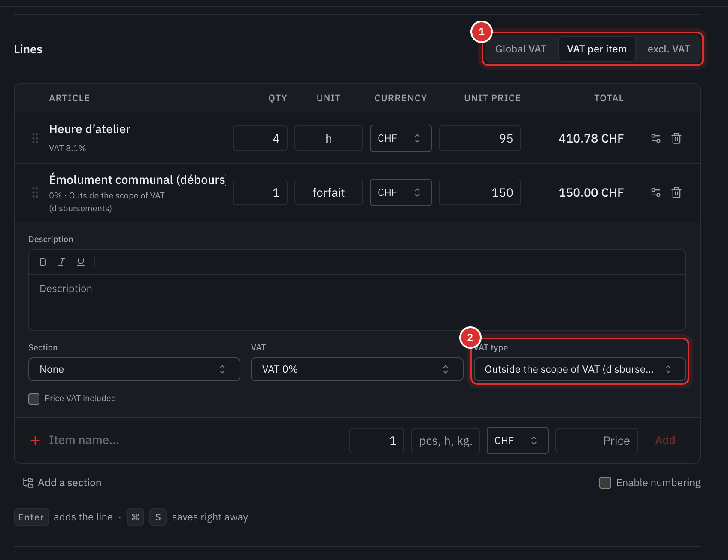The height and width of the screenshot is (560, 728).
Task: Open the Section dropdown showing None
Action: coord(134,369)
